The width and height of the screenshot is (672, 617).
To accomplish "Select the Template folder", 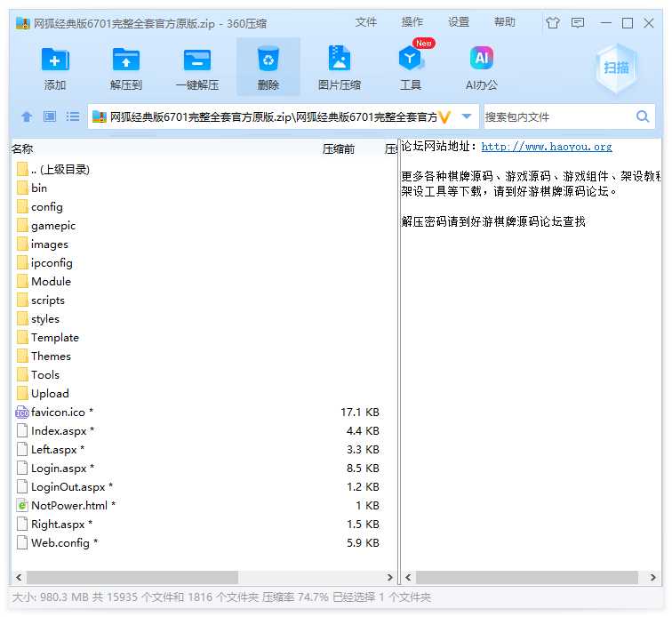I will pos(48,338).
